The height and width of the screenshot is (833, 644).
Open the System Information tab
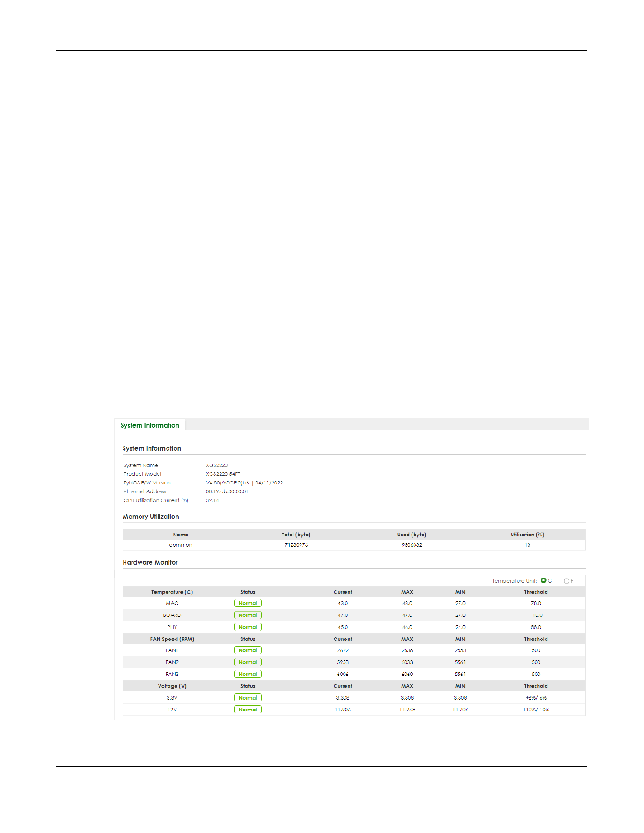pyautogui.click(x=150, y=425)
